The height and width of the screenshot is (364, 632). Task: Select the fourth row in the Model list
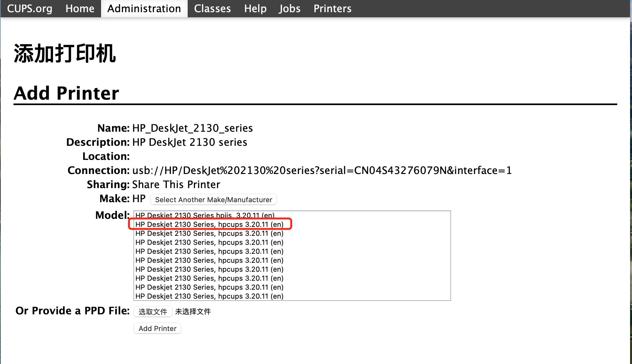[x=209, y=242]
